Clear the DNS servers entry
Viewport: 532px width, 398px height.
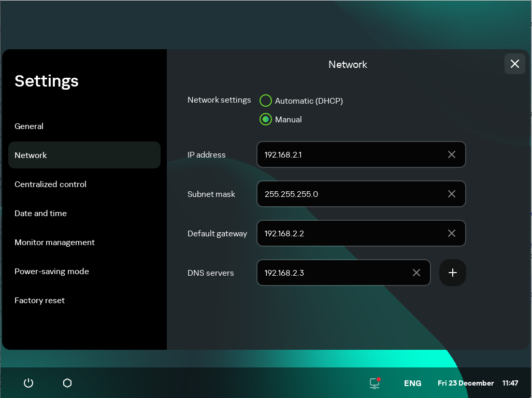pyautogui.click(x=416, y=273)
